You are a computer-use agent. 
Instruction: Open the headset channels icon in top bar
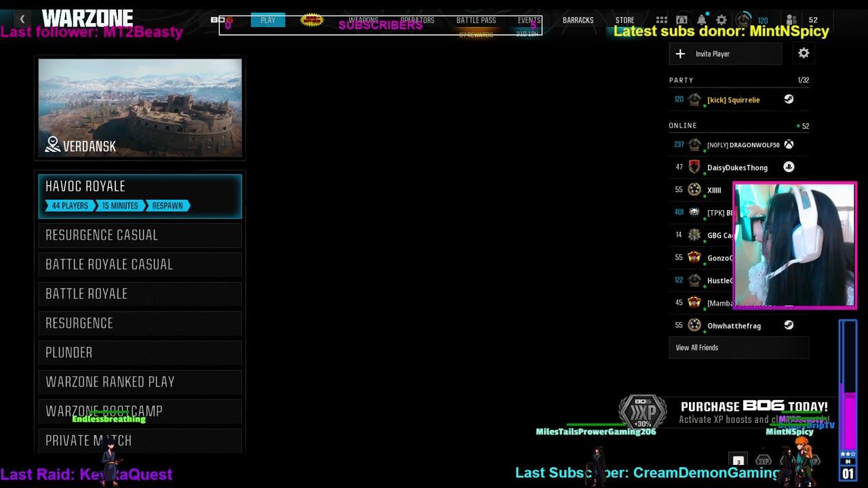682,20
